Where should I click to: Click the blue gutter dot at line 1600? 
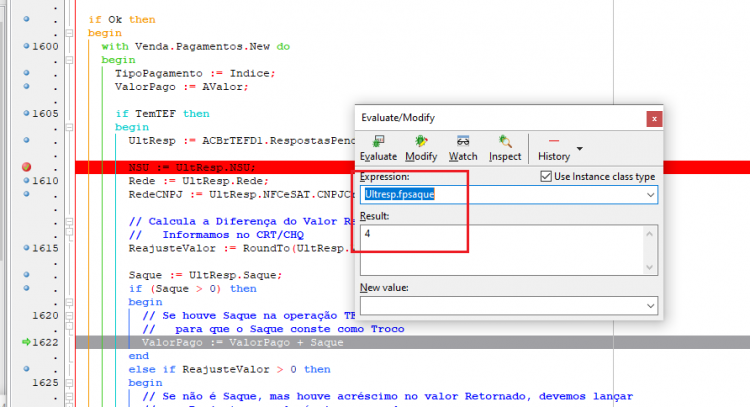[26, 46]
